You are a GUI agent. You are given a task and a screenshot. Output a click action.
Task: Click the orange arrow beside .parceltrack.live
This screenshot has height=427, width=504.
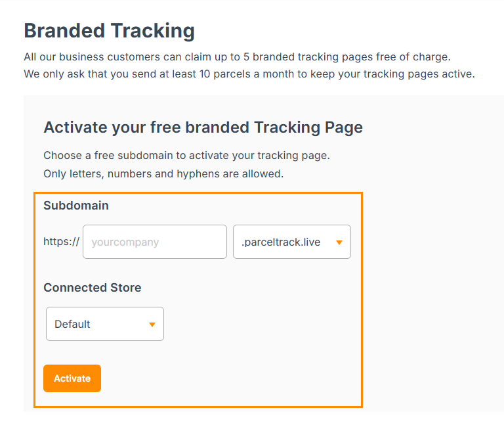point(339,242)
